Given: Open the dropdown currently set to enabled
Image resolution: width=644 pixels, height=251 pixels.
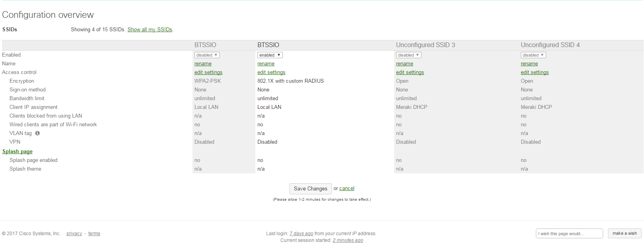Looking at the screenshot, I should tap(270, 55).
